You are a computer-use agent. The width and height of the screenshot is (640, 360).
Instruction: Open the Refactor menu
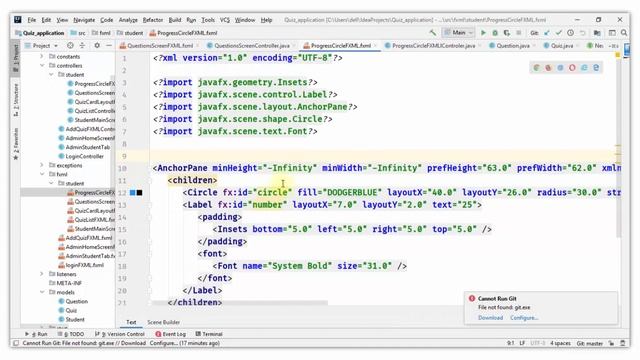tap(153, 20)
